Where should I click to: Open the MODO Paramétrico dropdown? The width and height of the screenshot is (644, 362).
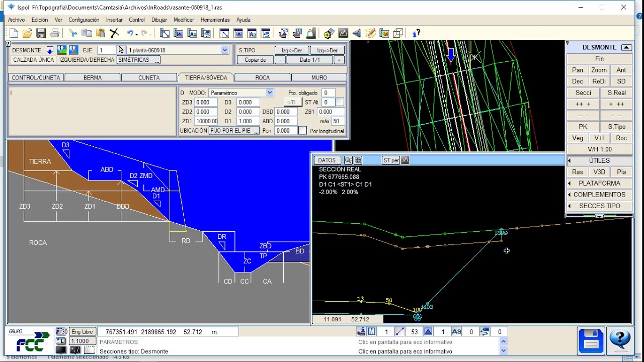[x=270, y=93]
